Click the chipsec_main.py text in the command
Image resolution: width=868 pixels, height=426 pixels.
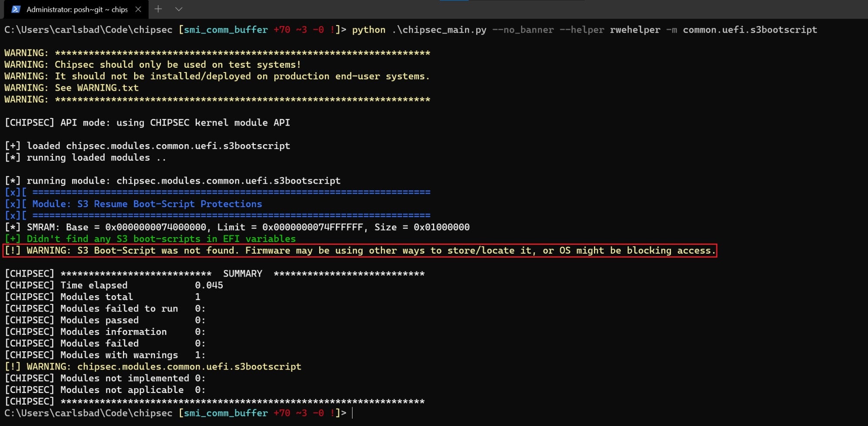click(x=439, y=30)
